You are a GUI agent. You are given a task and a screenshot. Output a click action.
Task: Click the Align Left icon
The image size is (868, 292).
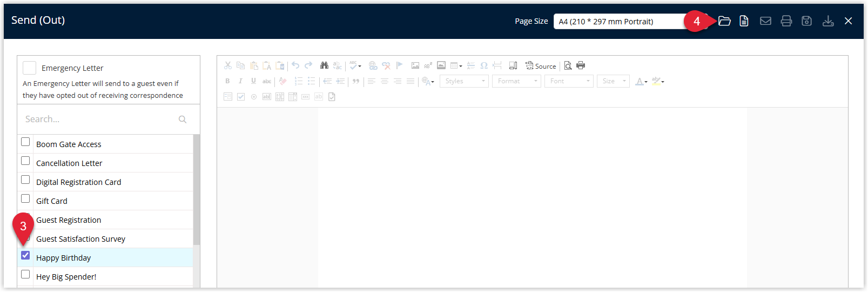coord(371,81)
